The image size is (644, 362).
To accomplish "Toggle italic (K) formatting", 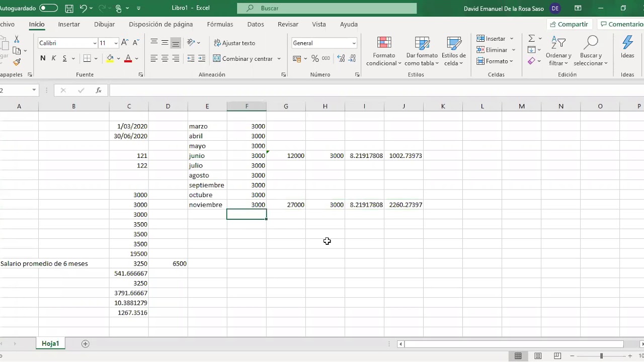I will tap(53, 59).
